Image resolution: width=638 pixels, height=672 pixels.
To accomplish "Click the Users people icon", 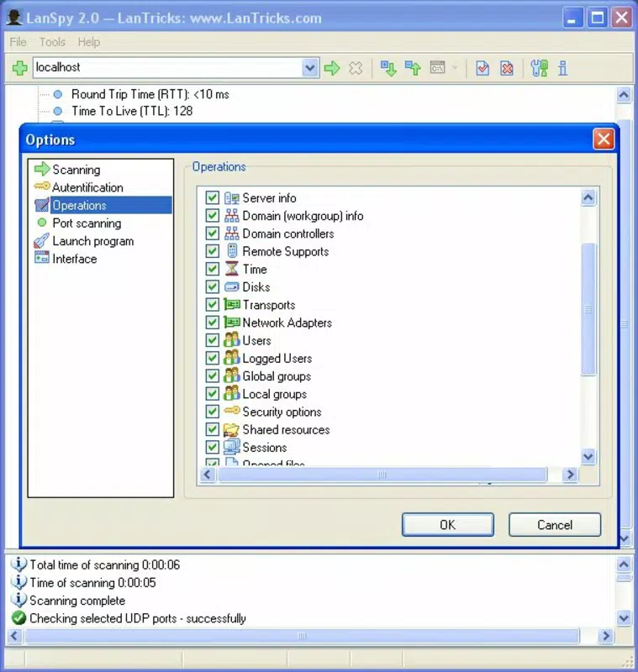I will pyautogui.click(x=231, y=340).
